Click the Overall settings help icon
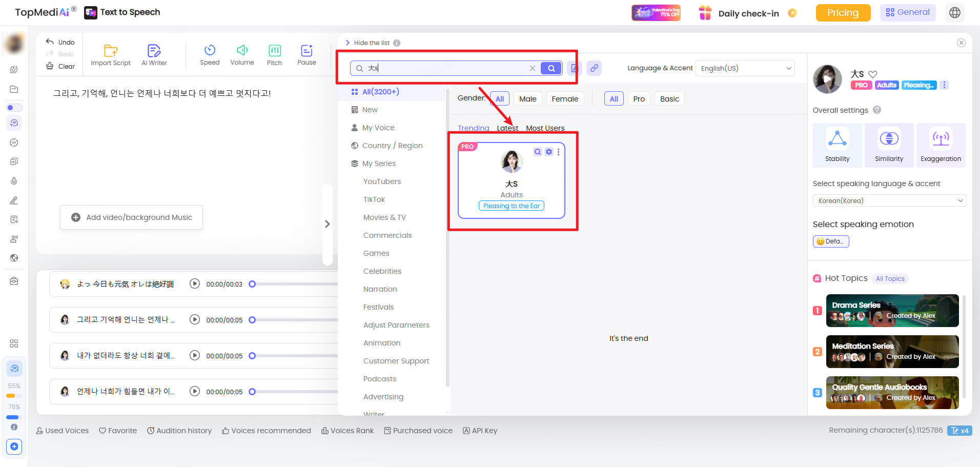The image size is (980, 467). pos(876,110)
